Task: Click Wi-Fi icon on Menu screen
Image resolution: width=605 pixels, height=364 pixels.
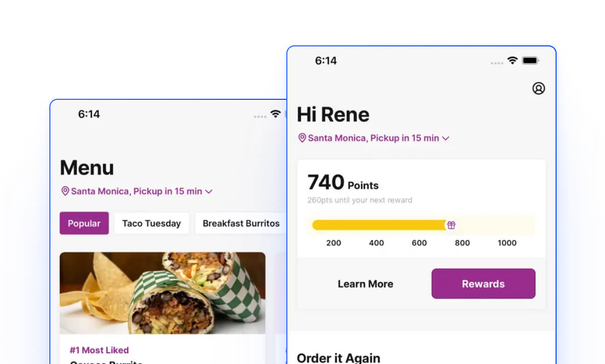Action: (275, 114)
